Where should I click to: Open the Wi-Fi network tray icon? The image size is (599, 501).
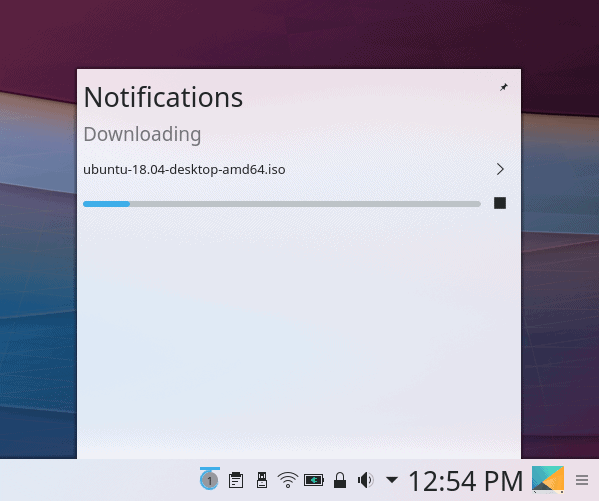coord(288,480)
